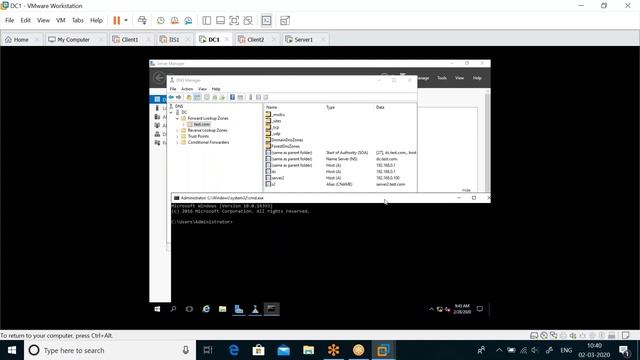Click the forward arrow in DNS Manager toolbar
Viewport: 640px width, 360px height.
click(x=178, y=97)
